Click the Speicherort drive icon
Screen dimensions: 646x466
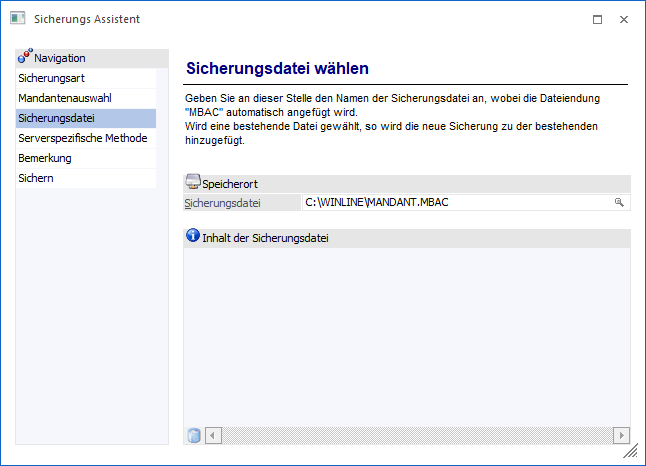[193, 183]
